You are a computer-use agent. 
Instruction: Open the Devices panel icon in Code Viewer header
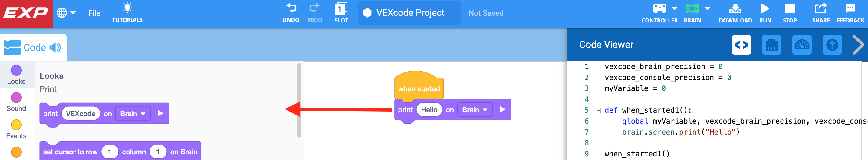(771, 45)
